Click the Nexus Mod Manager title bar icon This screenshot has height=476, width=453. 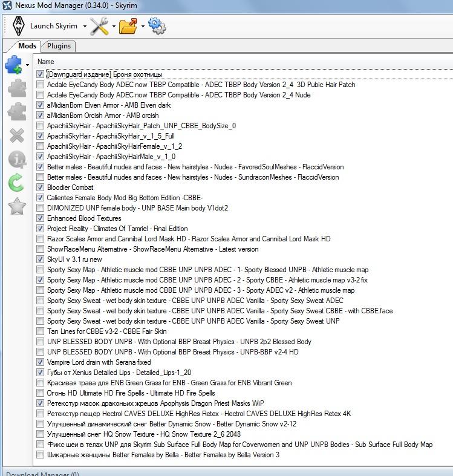(x=7, y=5)
